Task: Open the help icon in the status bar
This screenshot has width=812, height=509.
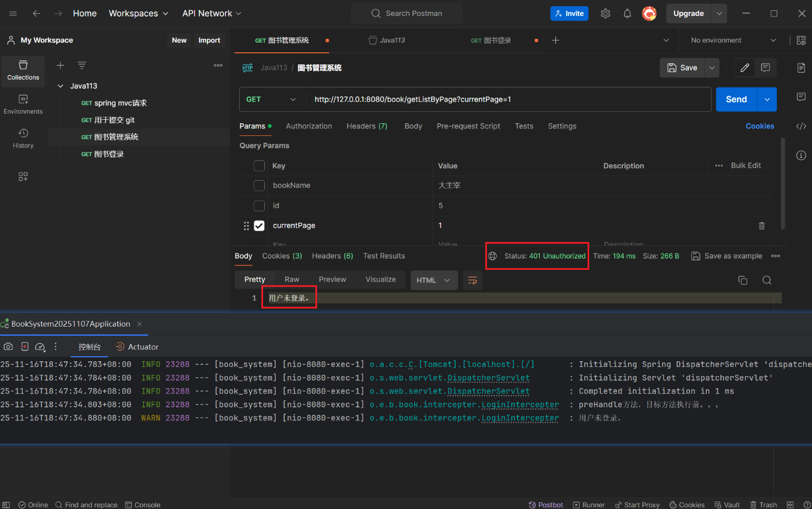Action: pos(807,504)
